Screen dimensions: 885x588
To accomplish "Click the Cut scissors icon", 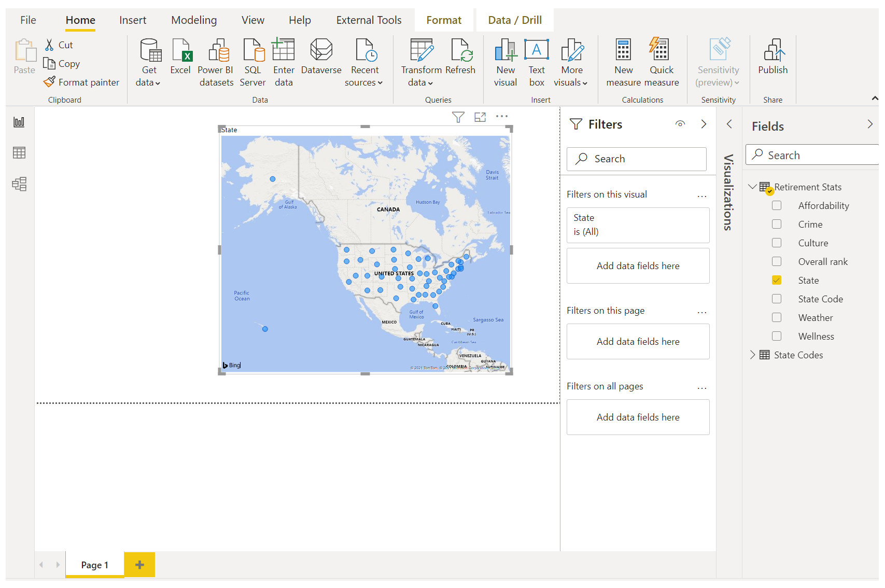I will [49, 45].
